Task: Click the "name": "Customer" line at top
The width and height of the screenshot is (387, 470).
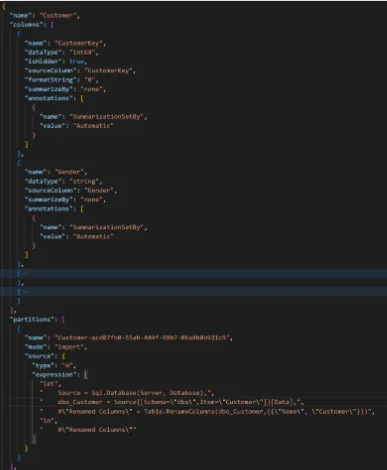Action: coord(45,15)
